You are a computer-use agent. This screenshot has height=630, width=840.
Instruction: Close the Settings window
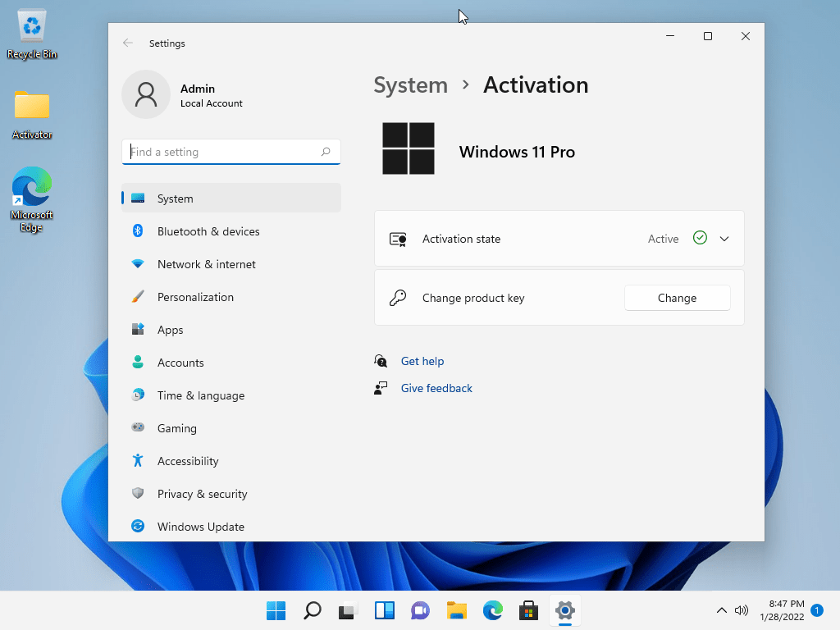coord(745,36)
